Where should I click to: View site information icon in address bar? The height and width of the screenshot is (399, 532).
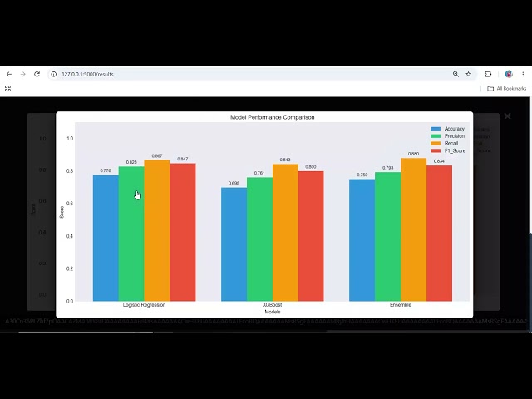point(53,74)
